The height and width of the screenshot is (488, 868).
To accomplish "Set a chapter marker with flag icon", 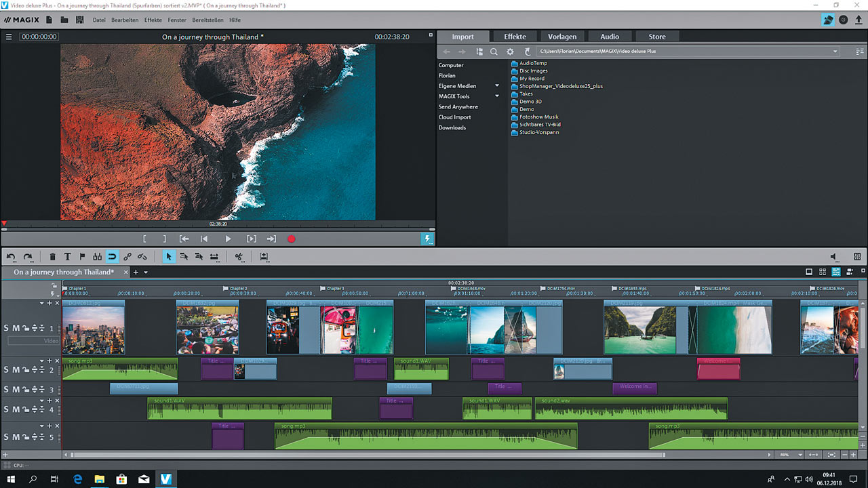I will [x=83, y=257].
